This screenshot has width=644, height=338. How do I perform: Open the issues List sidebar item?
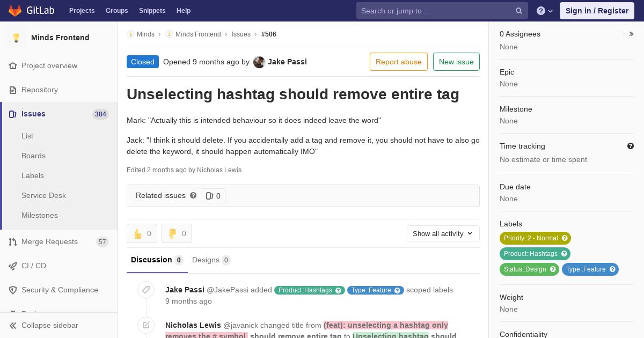tap(27, 136)
